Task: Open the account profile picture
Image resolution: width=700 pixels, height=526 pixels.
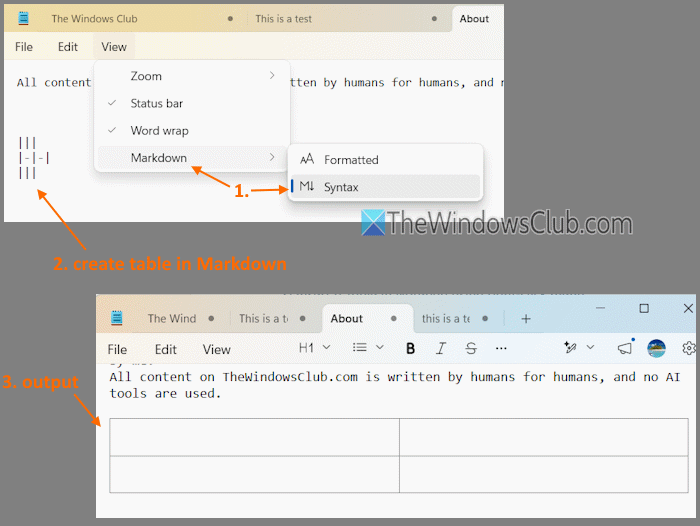Action: coord(656,348)
